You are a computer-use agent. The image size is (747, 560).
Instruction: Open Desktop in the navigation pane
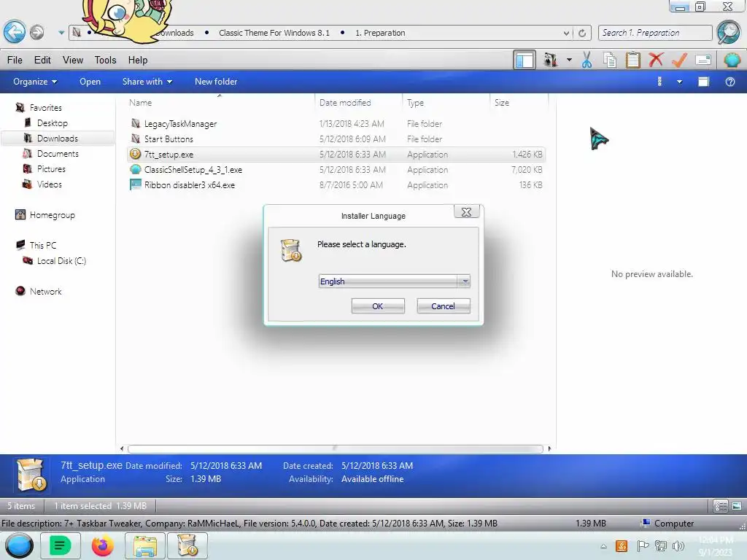[52, 122]
